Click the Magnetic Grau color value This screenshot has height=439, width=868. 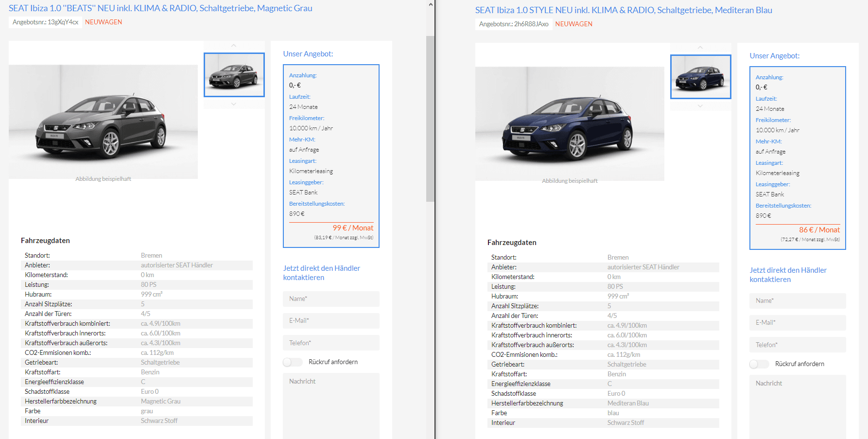tap(161, 402)
